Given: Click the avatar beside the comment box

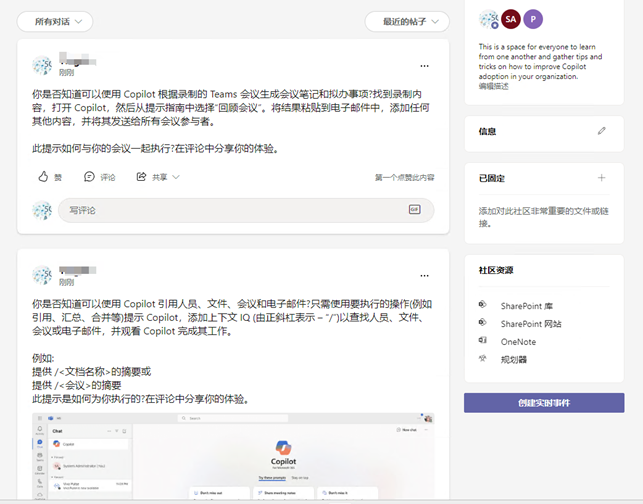Looking at the screenshot, I should click(42, 210).
